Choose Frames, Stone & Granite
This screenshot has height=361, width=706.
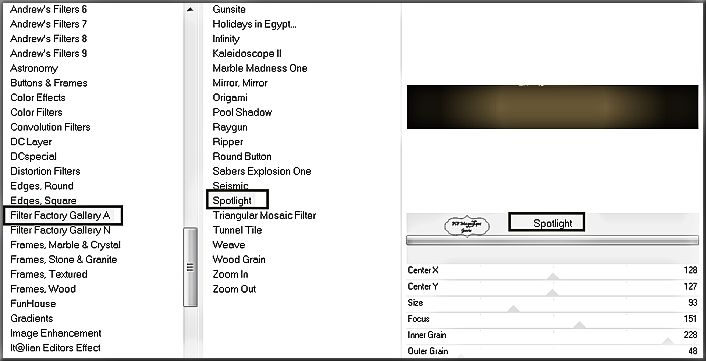tap(63, 260)
